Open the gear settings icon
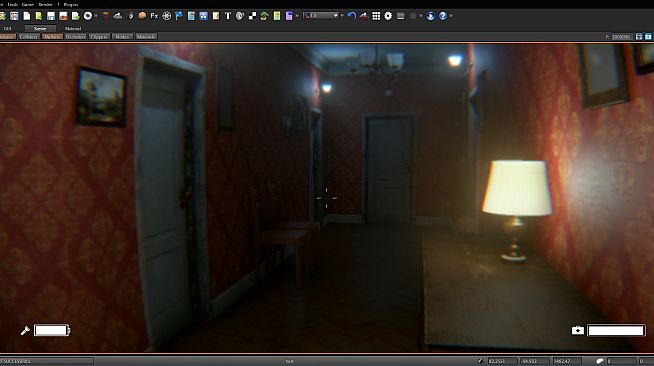This screenshot has width=654, height=366. point(388,16)
